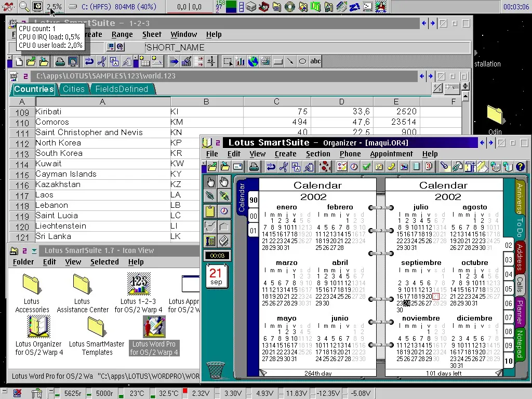Click the globe Map icon in 1-2-3 toolbar
Image resolution: width=532 pixels, height=399 pixels.
tap(253, 61)
